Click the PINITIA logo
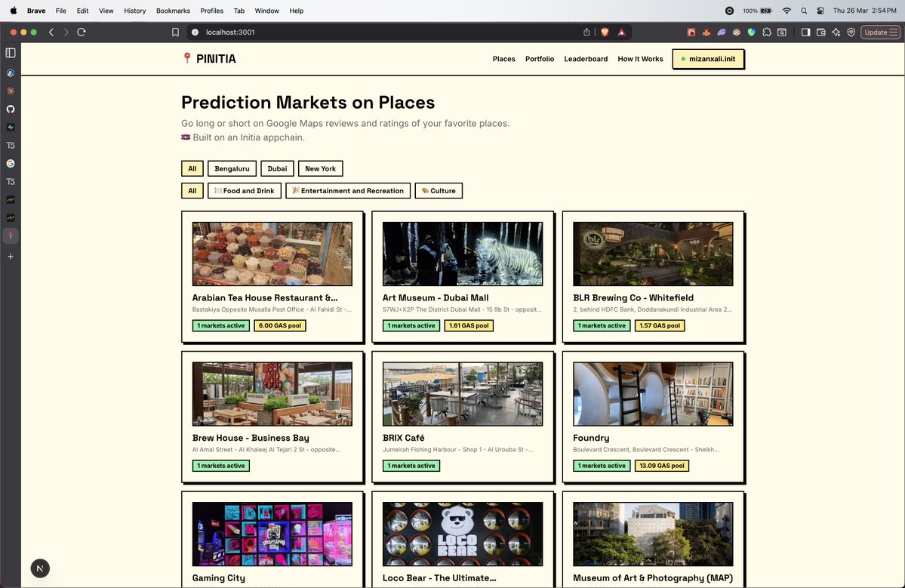The height and width of the screenshot is (588, 905). point(209,58)
